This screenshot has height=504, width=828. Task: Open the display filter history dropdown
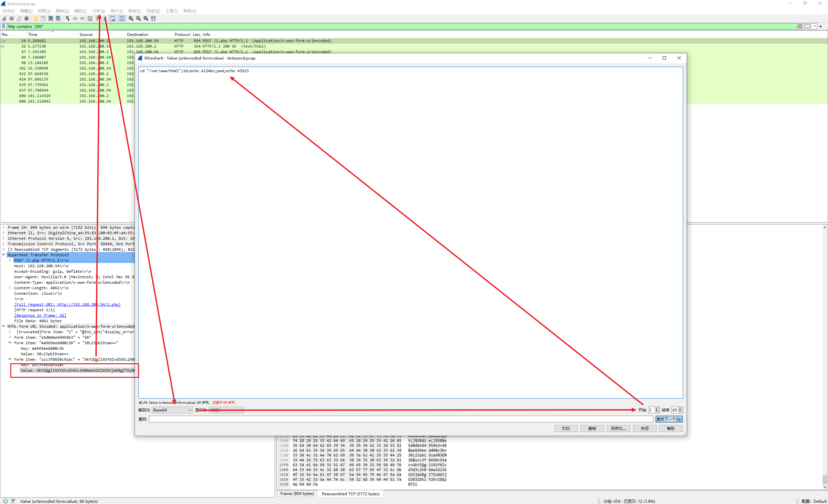[814, 26]
